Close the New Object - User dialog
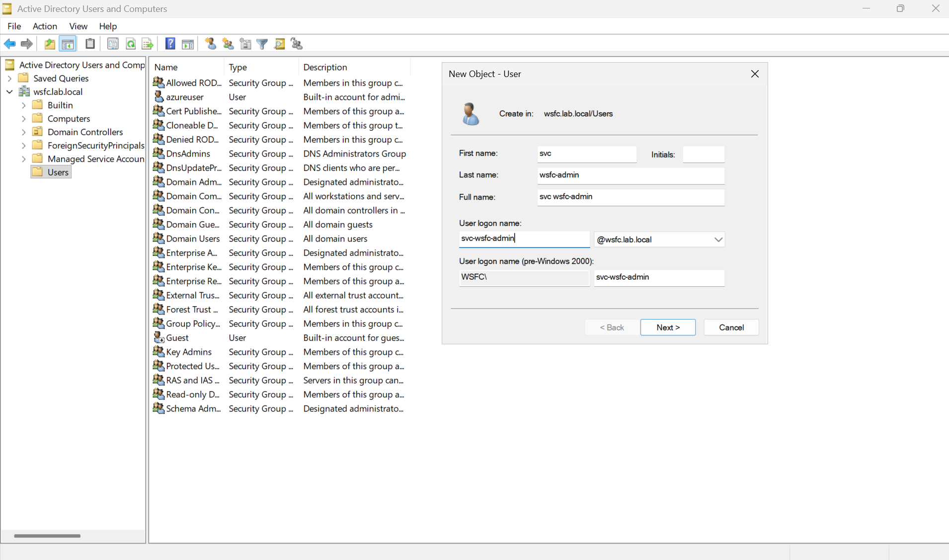The image size is (949, 560). click(x=755, y=74)
